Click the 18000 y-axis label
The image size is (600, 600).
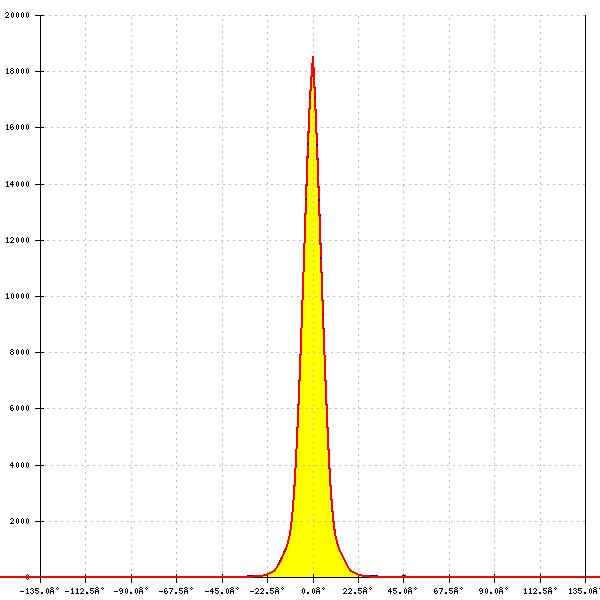(15, 72)
